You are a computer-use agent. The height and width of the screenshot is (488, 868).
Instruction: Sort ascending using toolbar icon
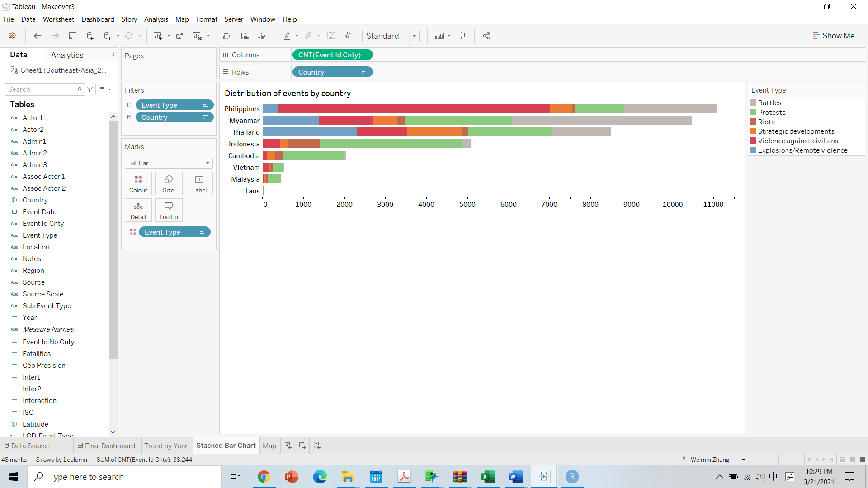pyautogui.click(x=244, y=36)
